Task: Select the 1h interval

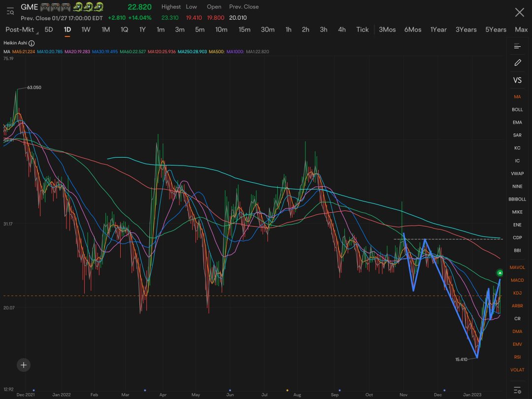Action: 288,30
